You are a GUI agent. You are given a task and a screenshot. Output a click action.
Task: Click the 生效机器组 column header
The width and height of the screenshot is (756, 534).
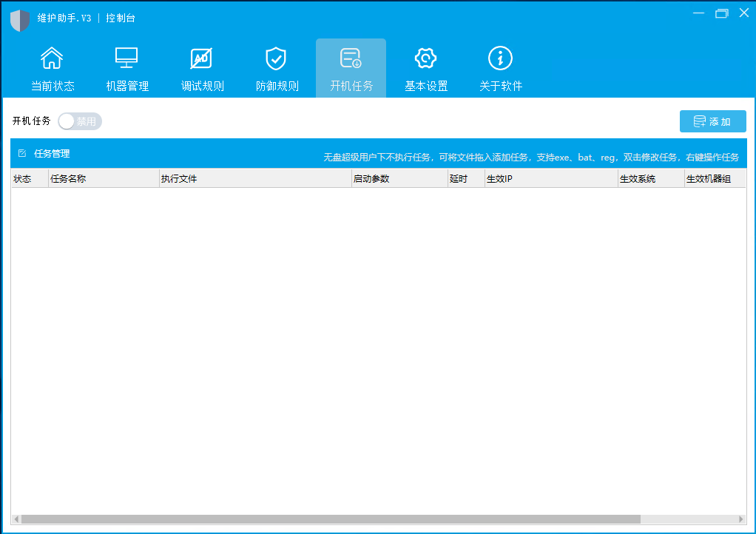point(715,179)
